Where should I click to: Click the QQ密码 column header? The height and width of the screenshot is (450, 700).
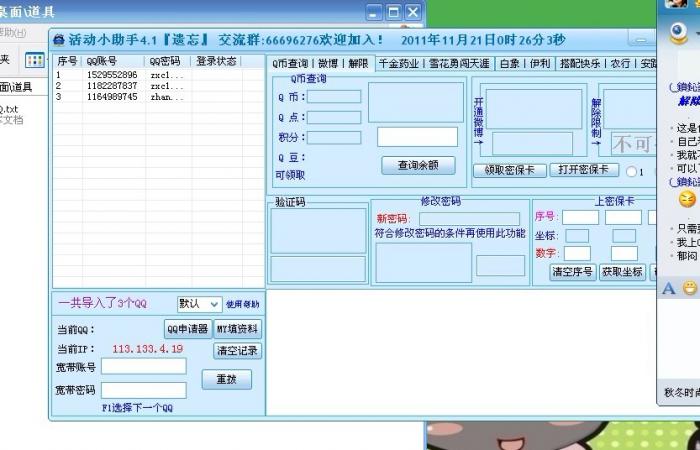coord(168,61)
